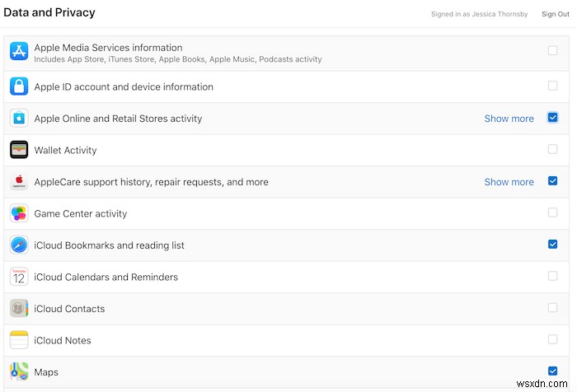Viewport: 577px width, 392px height.
Task: Click the Apple Store bag icon
Action: [19, 118]
